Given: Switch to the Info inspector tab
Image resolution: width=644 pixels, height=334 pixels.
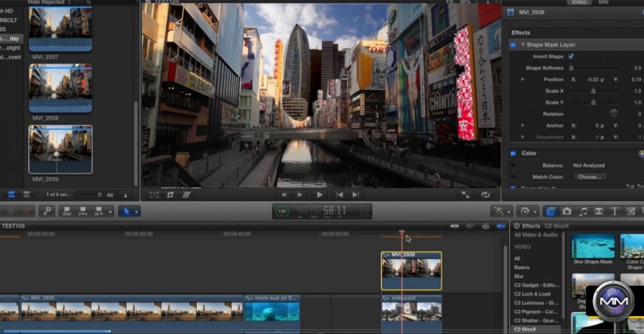Looking at the screenshot, I should [603, 2].
